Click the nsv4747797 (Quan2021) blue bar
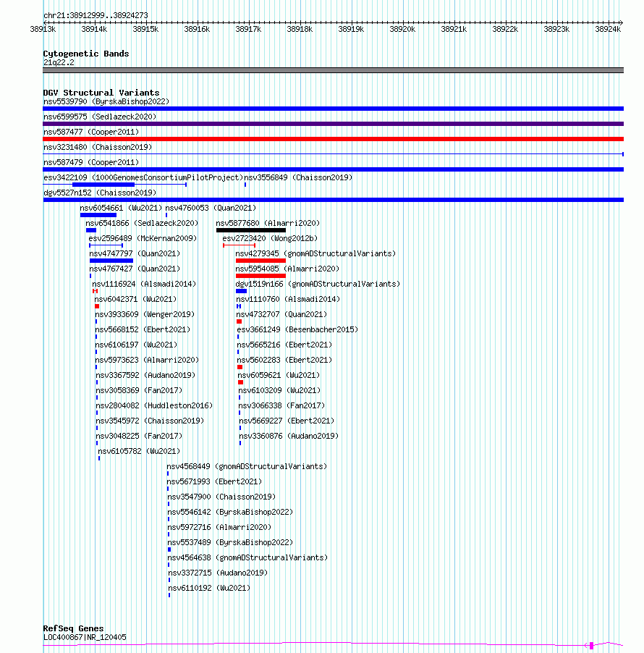Image resolution: width=644 pixels, height=653 pixels. 111,261
